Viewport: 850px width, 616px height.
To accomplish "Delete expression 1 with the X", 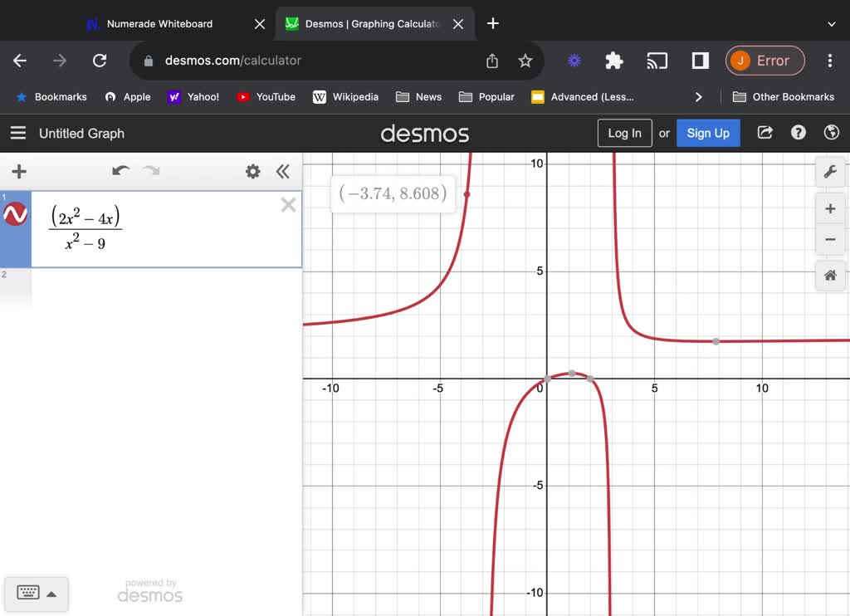I will 288,205.
